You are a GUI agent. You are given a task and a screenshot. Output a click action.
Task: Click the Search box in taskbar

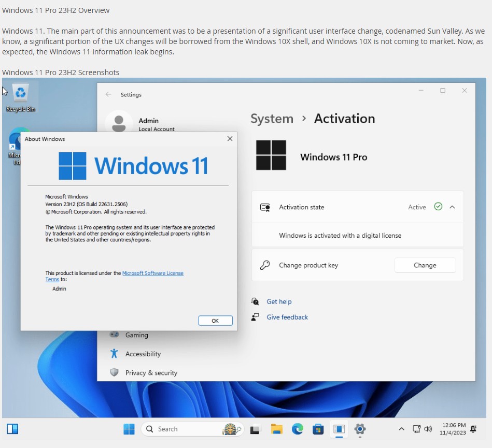point(192,429)
